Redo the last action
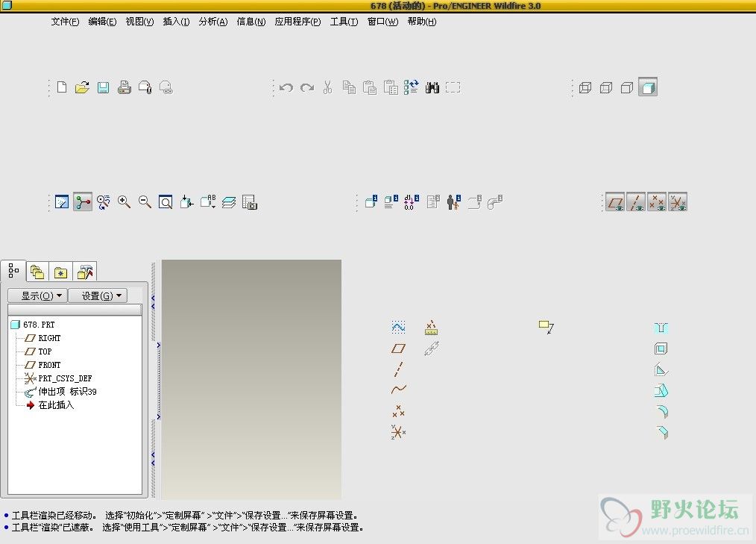 [307, 87]
